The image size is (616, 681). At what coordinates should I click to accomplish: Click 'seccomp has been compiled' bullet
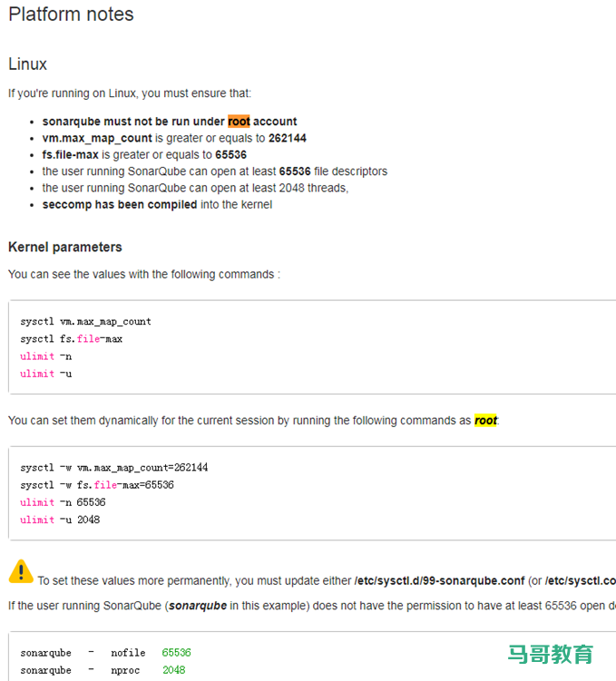tap(157, 205)
